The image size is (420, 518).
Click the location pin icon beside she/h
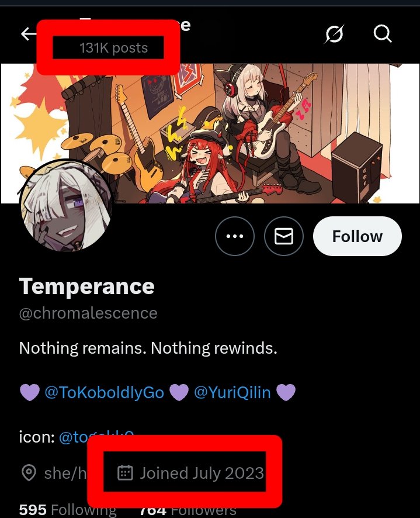click(x=29, y=473)
